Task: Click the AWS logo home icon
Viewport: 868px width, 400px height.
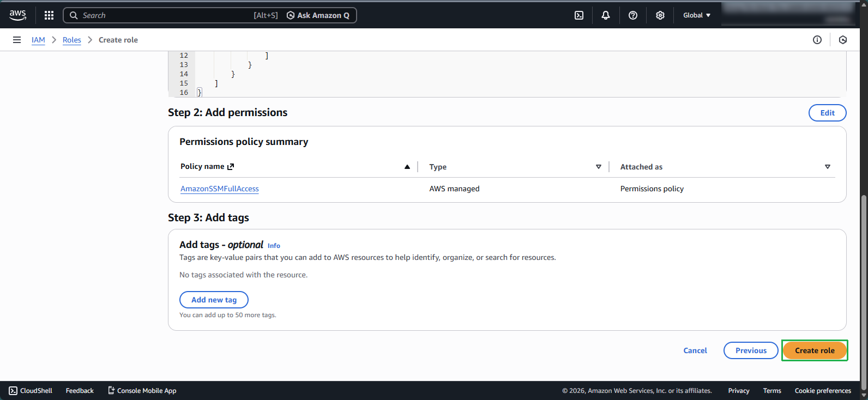Action: (x=17, y=15)
